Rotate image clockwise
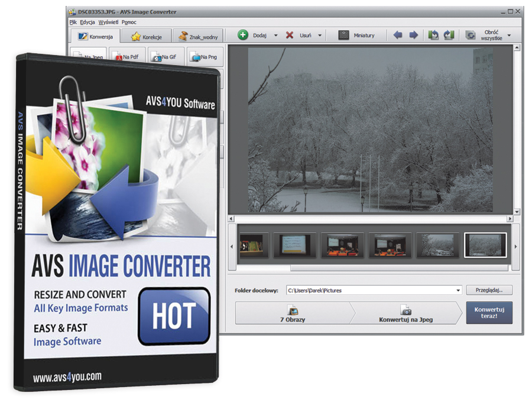The width and height of the screenshot is (532, 403). 448,36
